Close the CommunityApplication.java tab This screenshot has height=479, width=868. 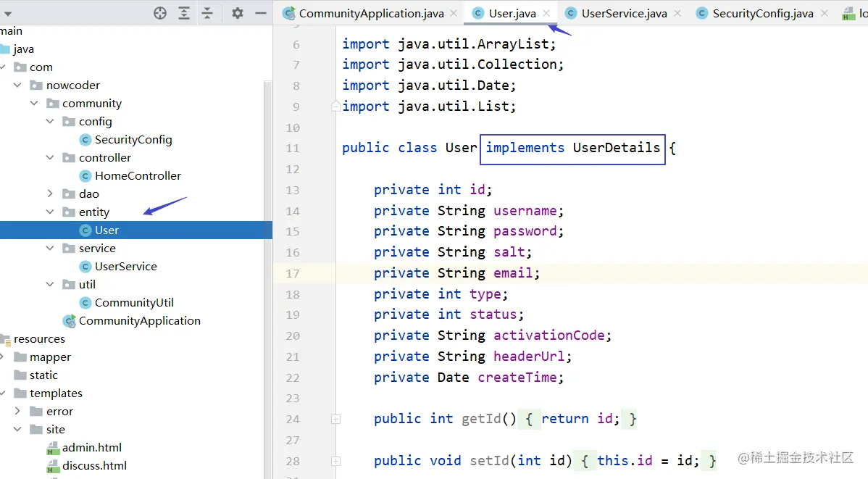(x=454, y=13)
